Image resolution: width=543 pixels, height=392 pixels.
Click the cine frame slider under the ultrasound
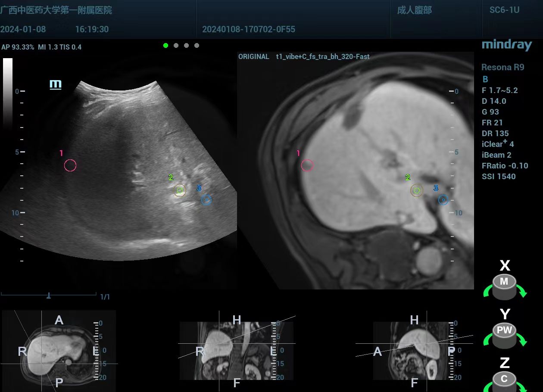click(x=49, y=295)
